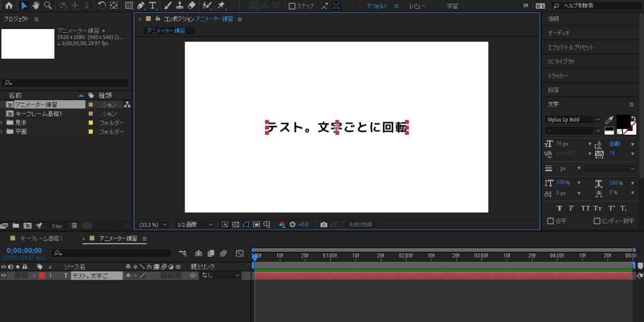Toggle the ヒンディー数字 checkbox
Image resolution: width=644 pixels, height=322 pixels.
click(597, 221)
